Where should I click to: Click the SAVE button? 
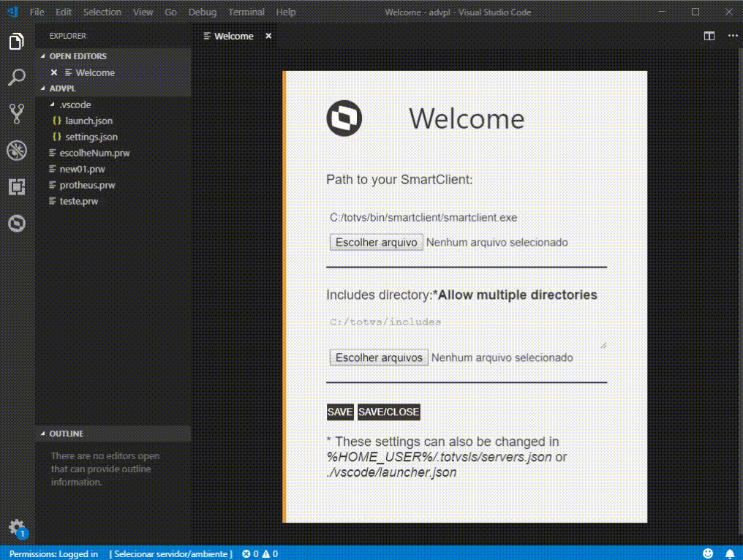[340, 412]
